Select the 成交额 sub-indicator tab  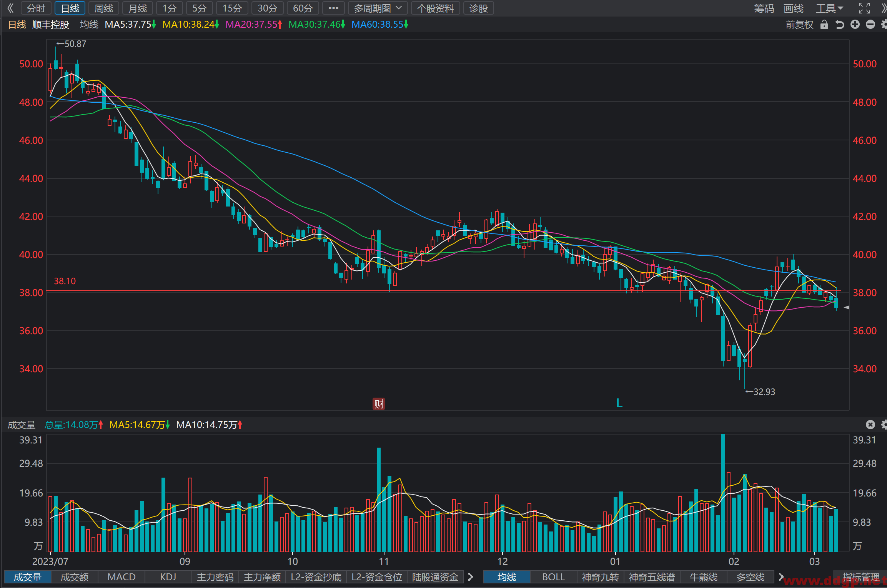[x=75, y=577]
